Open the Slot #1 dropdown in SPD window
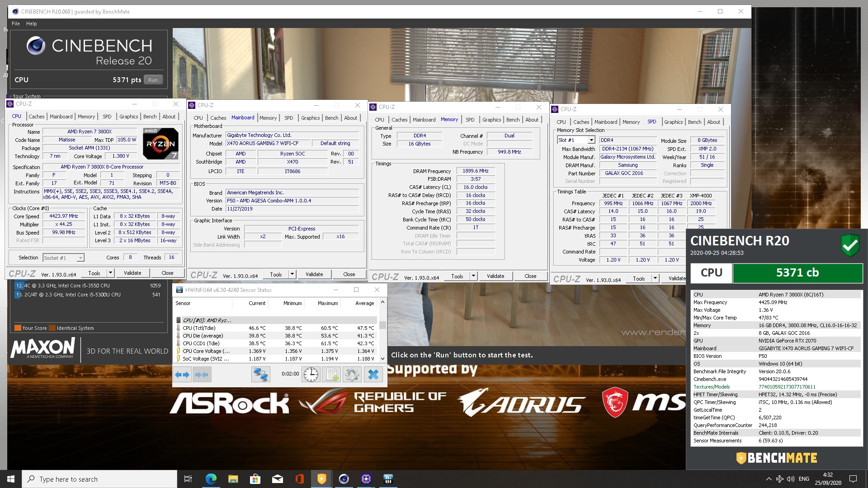The image size is (868, 488). [x=591, y=140]
